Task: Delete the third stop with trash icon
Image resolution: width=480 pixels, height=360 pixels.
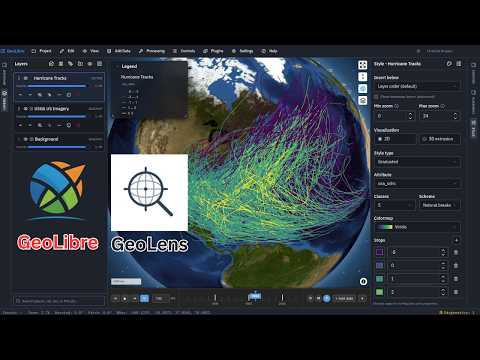Action: pyautogui.click(x=456, y=279)
